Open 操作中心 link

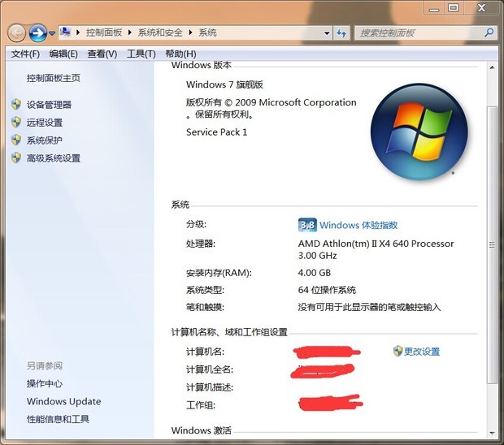[45, 383]
